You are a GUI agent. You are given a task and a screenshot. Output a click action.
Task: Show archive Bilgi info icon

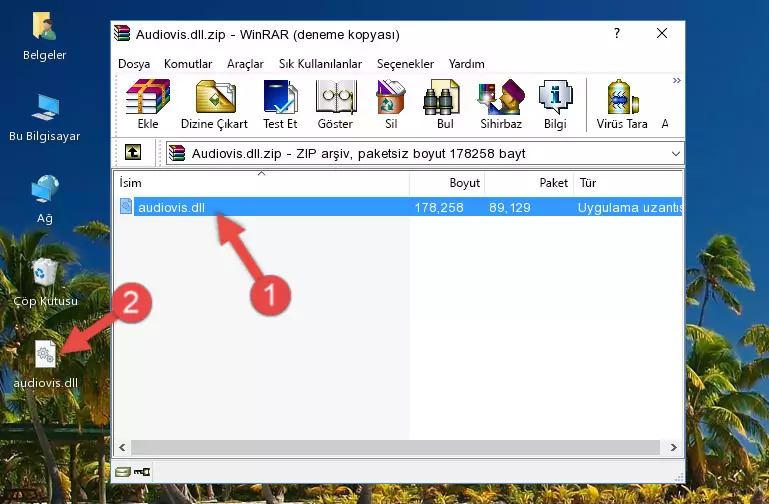pos(555,104)
